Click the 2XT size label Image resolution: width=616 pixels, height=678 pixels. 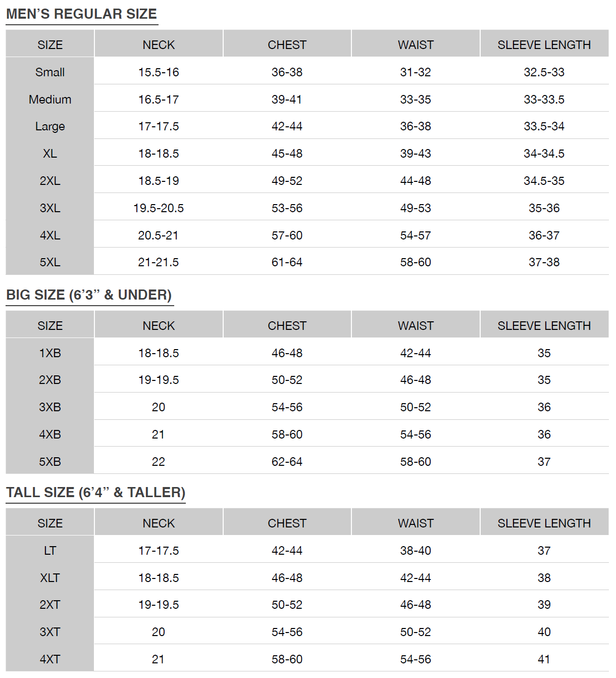click(50, 605)
